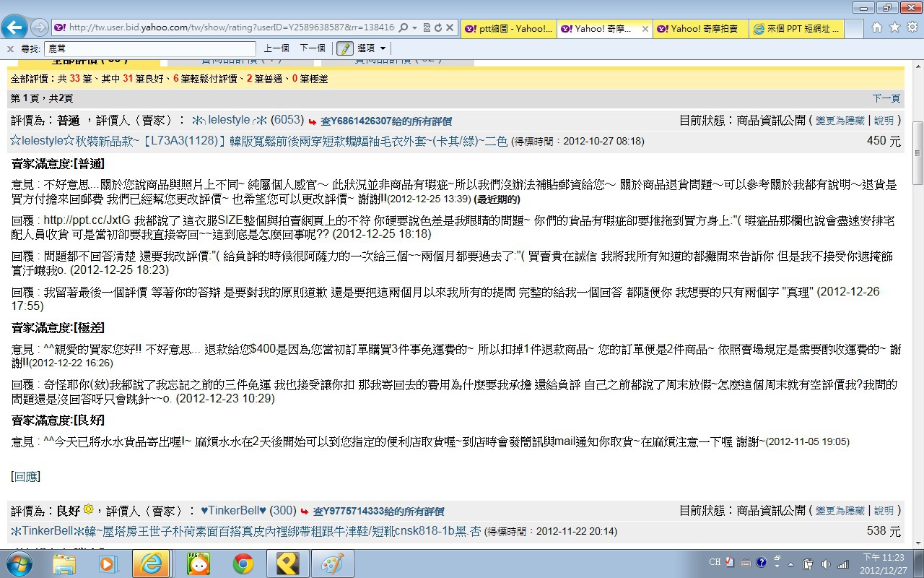Click the language bar help question icon
This screenshot has height=578, width=924.
761,562
